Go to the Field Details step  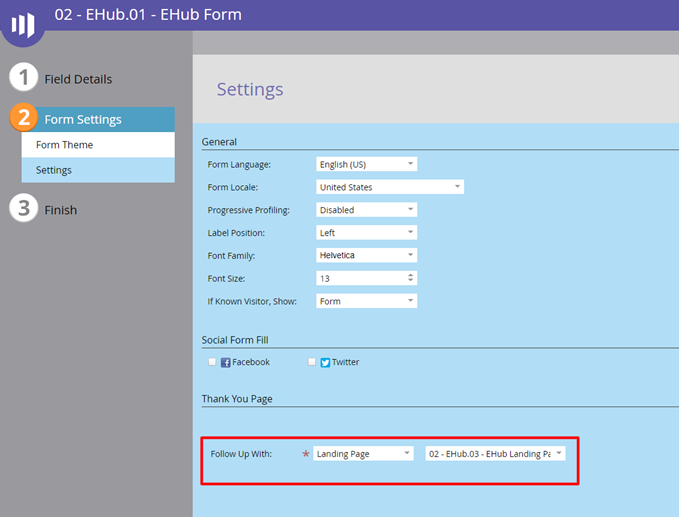click(x=78, y=79)
